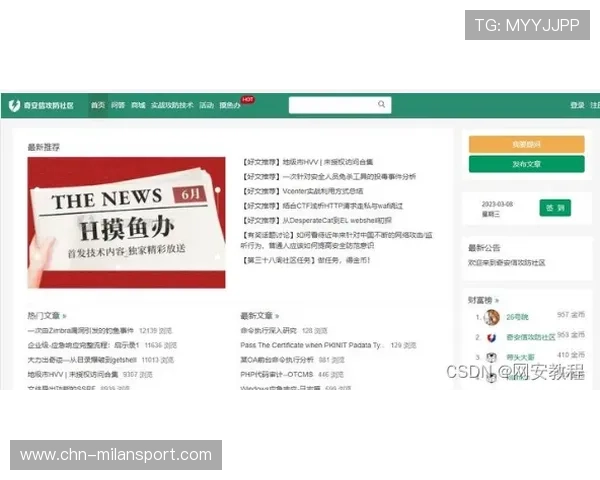600x480 pixels.
Task: Open article about CTF HTTP请求走私与waf绕过
Action: click(x=322, y=206)
